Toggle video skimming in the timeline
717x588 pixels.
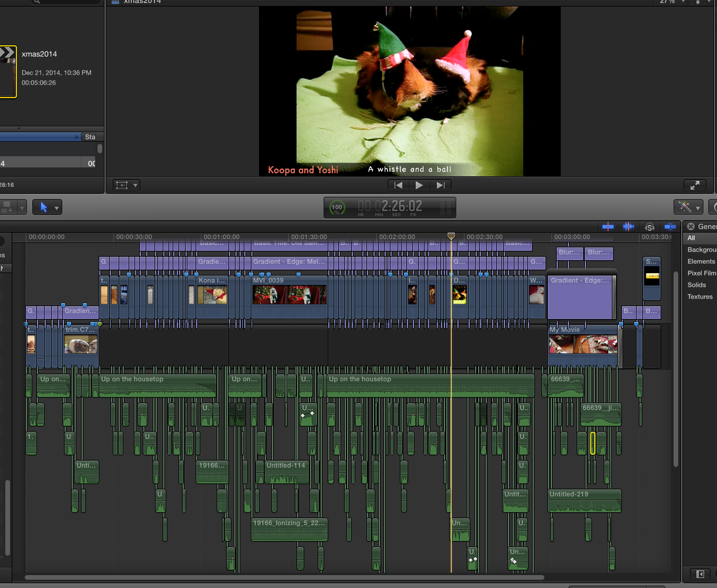pos(608,226)
